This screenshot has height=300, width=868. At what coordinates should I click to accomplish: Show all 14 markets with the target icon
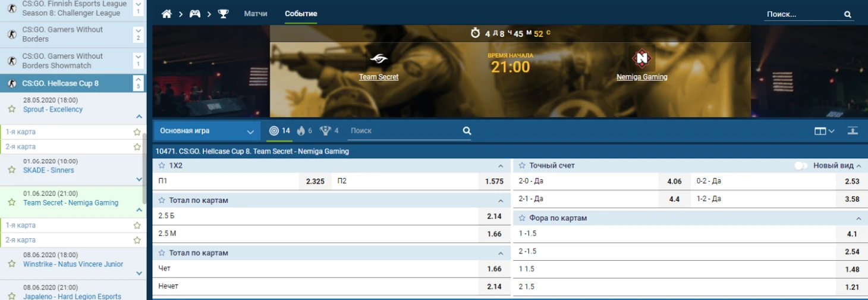(279, 130)
